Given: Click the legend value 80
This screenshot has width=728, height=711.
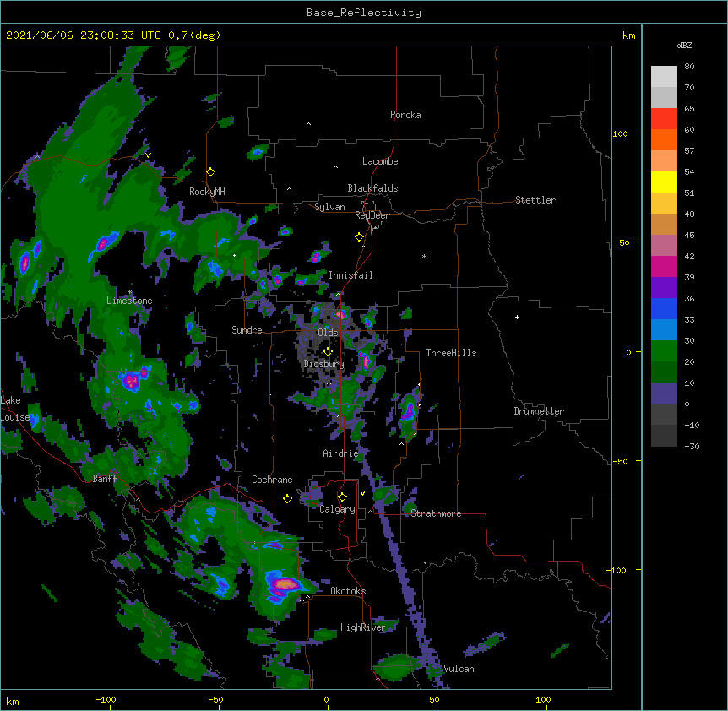Looking at the screenshot, I should [689, 67].
